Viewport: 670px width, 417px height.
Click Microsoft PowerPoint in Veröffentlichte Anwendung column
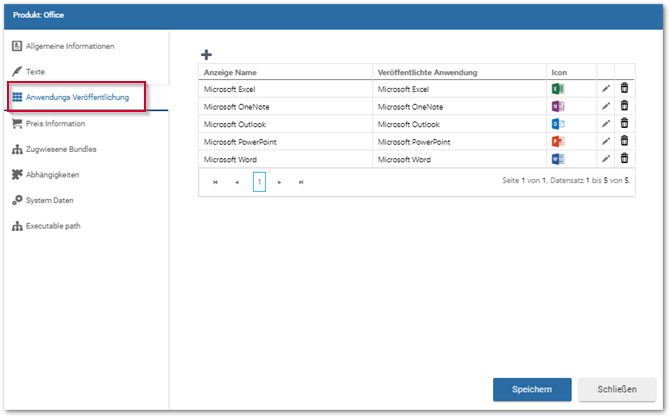(414, 142)
